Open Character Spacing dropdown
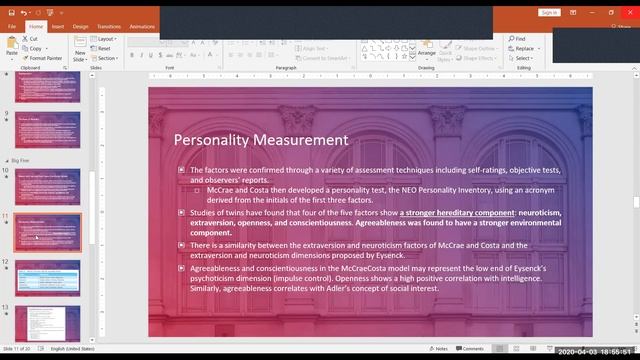This screenshot has width=640, height=360. 180,55
